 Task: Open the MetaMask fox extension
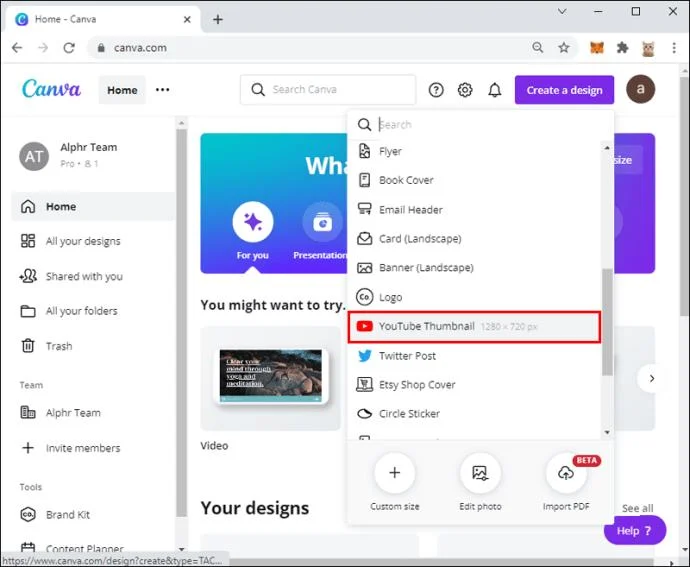pyautogui.click(x=597, y=48)
